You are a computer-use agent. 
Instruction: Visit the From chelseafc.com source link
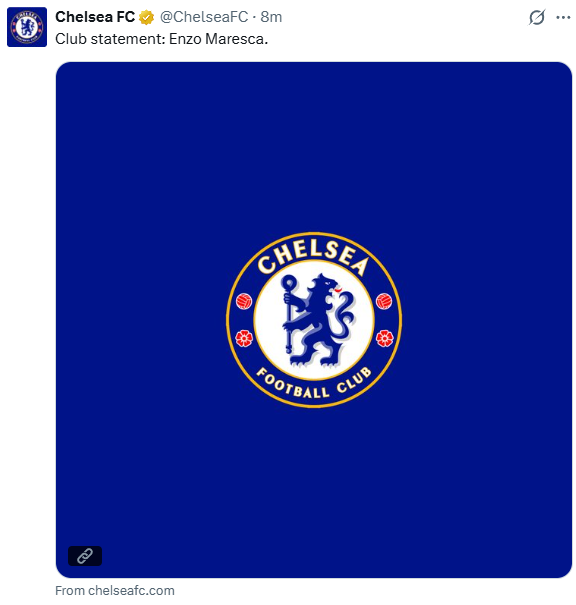[115, 590]
